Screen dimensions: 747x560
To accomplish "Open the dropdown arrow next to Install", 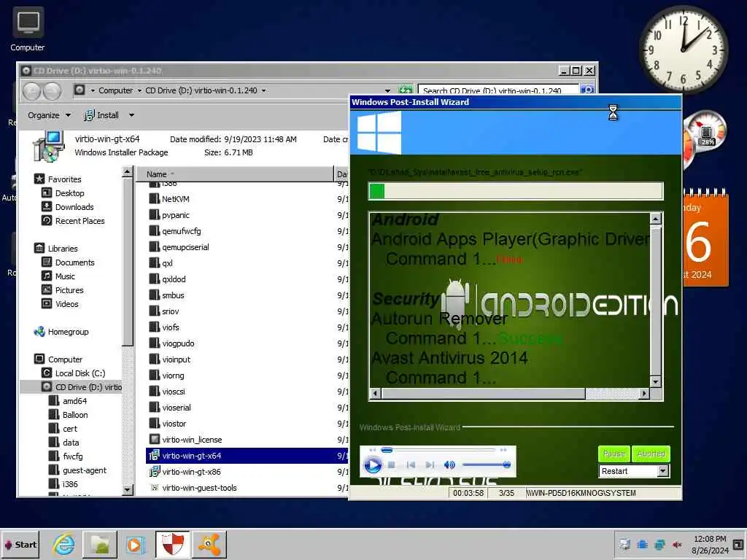I will (131, 115).
